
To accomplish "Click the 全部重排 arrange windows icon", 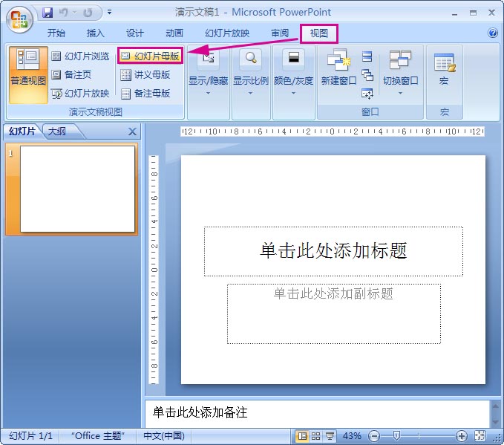I will [367, 56].
